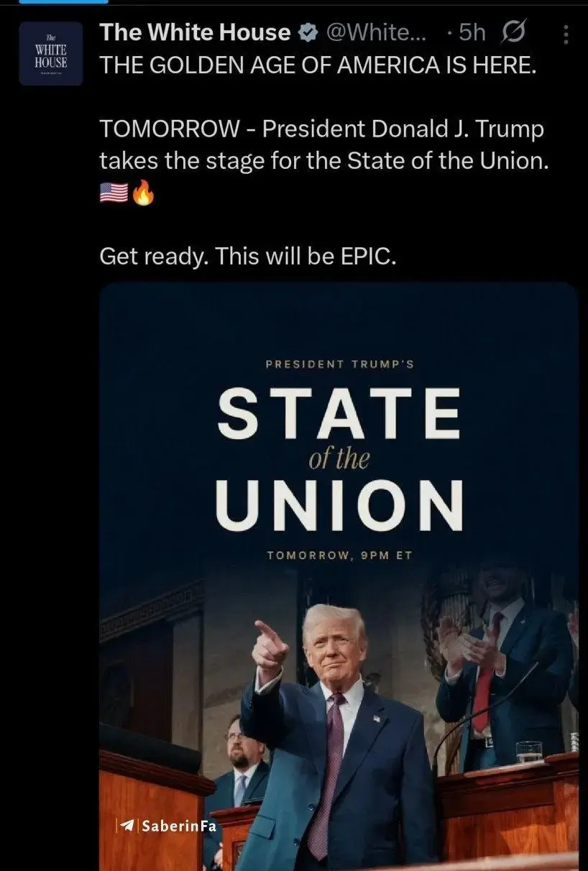Click The White House account name
The image size is (588, 871).
196,32
